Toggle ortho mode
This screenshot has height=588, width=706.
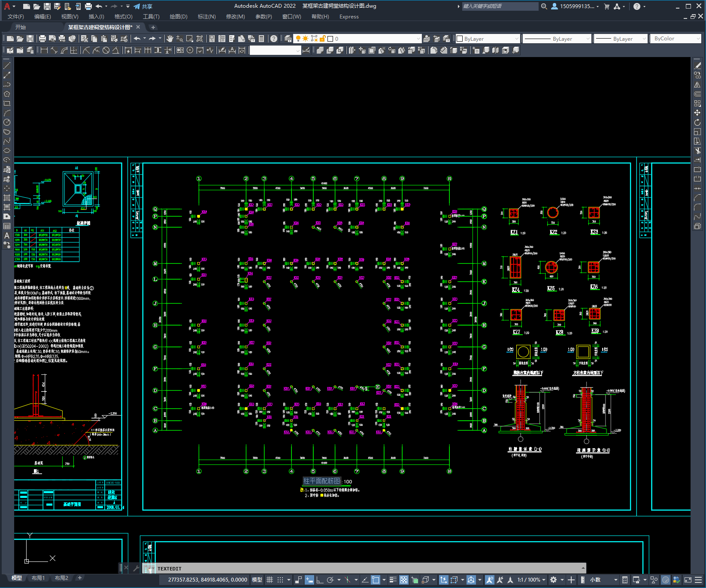320,580
